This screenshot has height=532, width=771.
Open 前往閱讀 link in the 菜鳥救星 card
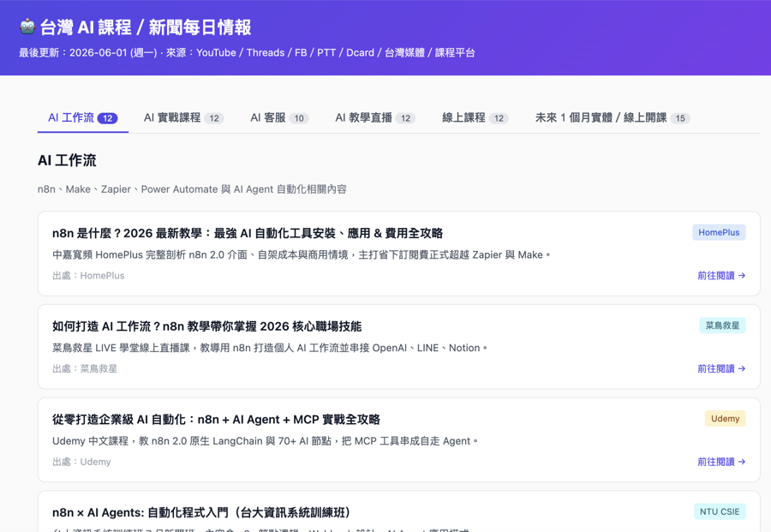tap(721, 368)
